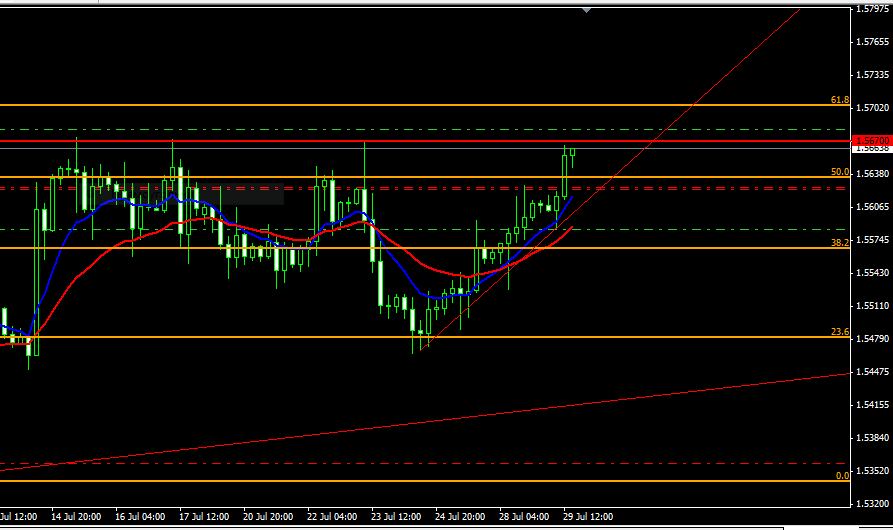Screen dimensions: 893x530
Task: Click the 1.53840 price scale value
Action: pyautogui.click(x=872, y=438)
